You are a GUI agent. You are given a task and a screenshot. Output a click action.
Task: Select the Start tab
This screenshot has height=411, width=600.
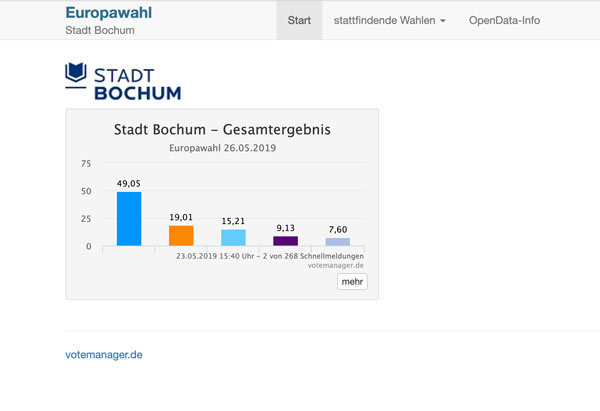298,20
